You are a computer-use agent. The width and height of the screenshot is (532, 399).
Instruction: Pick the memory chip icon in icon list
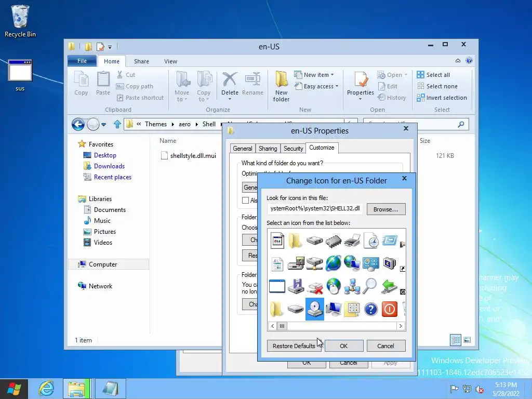click(334, 241)
